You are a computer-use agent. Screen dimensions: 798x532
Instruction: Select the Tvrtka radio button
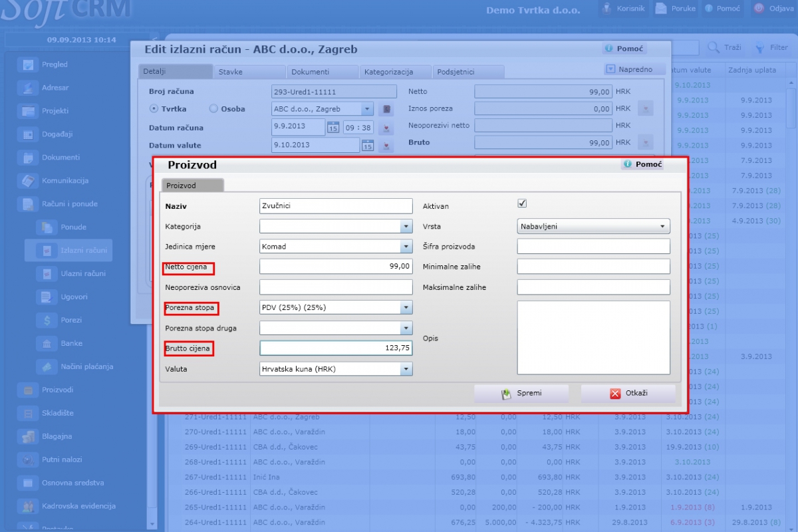[154, 109]
